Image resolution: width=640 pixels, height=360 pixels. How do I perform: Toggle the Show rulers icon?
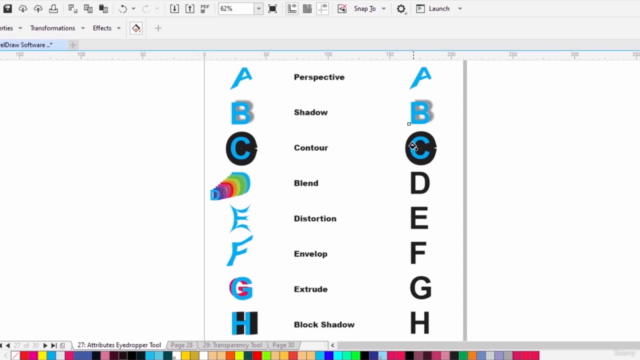point(292,9)
